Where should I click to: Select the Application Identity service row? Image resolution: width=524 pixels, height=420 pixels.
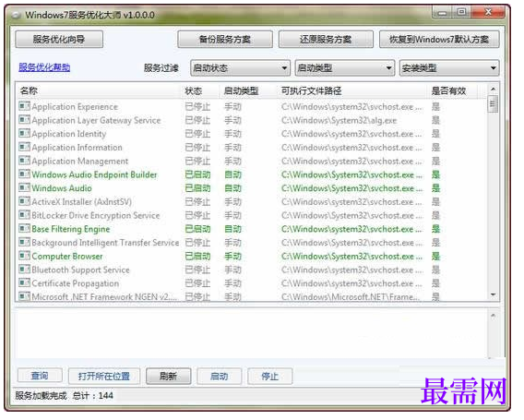point(251,134)
